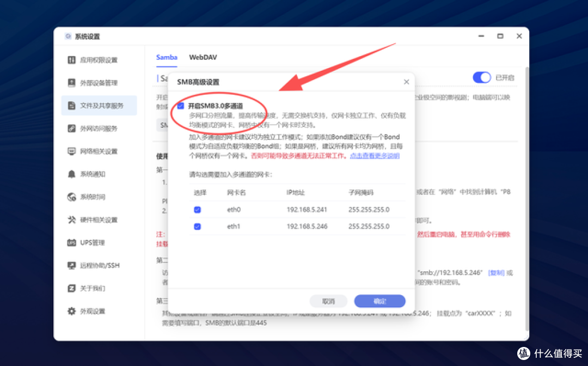Close the SMB高级设置 dialog
This screenshot has width=588, height=366.
(406, 82)
